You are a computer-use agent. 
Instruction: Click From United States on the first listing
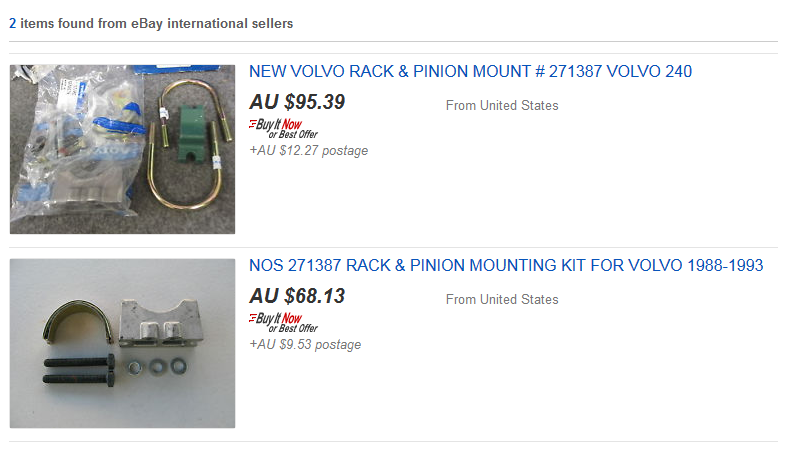(x=502, y=106)
